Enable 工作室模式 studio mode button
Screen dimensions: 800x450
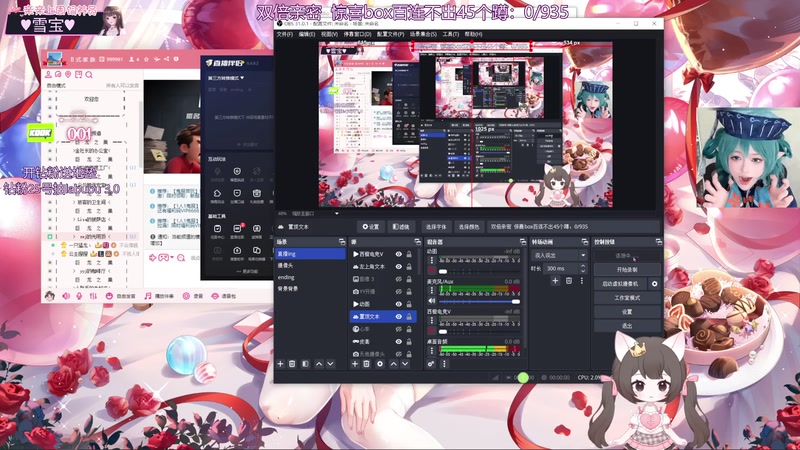click(x=627, y=297)
